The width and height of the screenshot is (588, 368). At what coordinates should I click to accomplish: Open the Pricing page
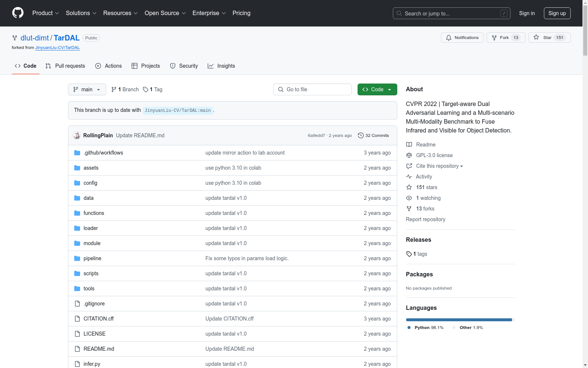click(x=241, y=13)
